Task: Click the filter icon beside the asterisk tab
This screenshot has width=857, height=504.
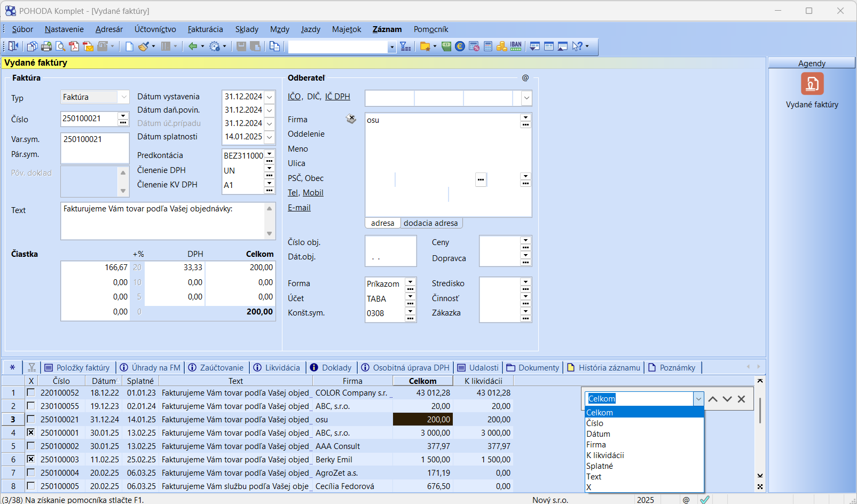Action: coord(32,367)
